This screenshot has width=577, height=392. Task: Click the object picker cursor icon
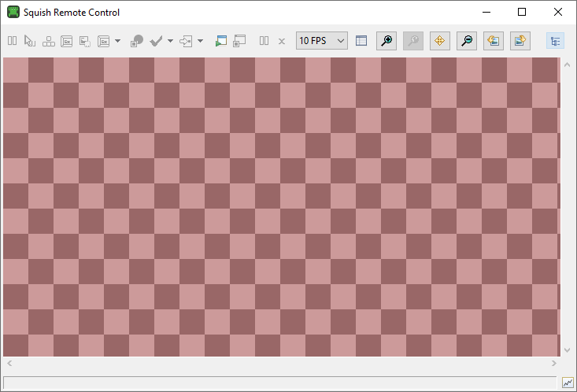pyautogui.click(x=30, y=41)
